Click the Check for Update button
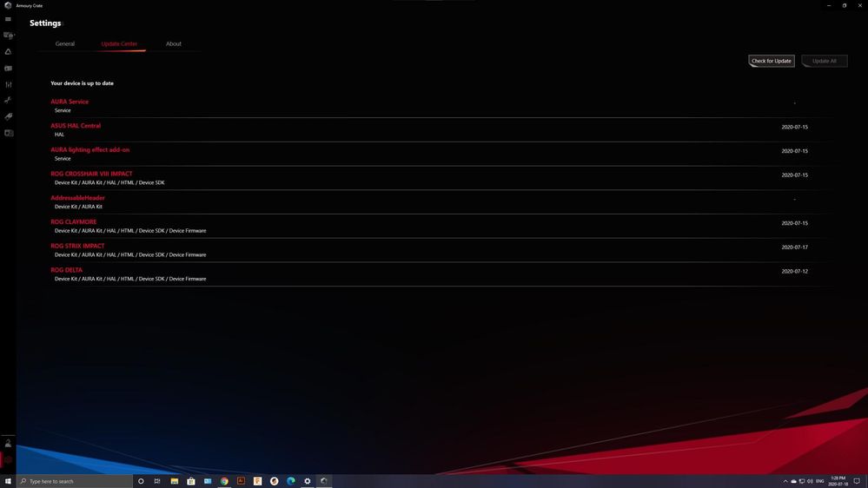The height and width of the screenshot is (488, 868). click(x=772, y=61)
